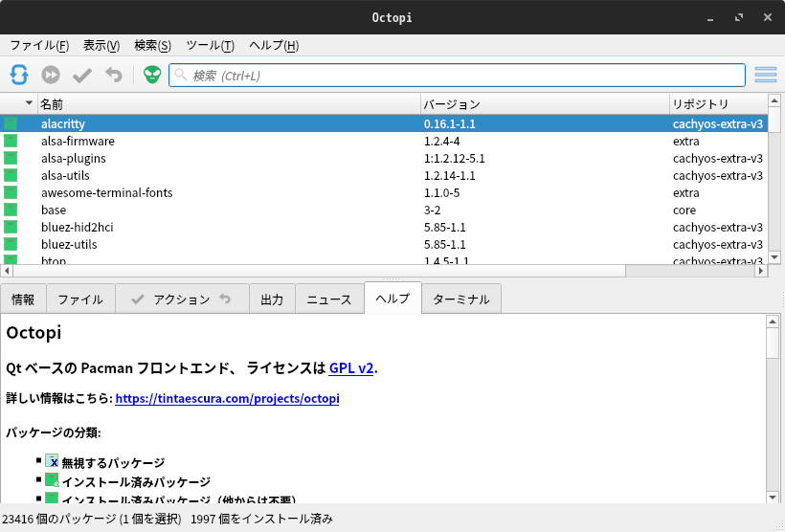Click installed status icon for bluez-utils
785x532 pixels.
click(11, 244)
